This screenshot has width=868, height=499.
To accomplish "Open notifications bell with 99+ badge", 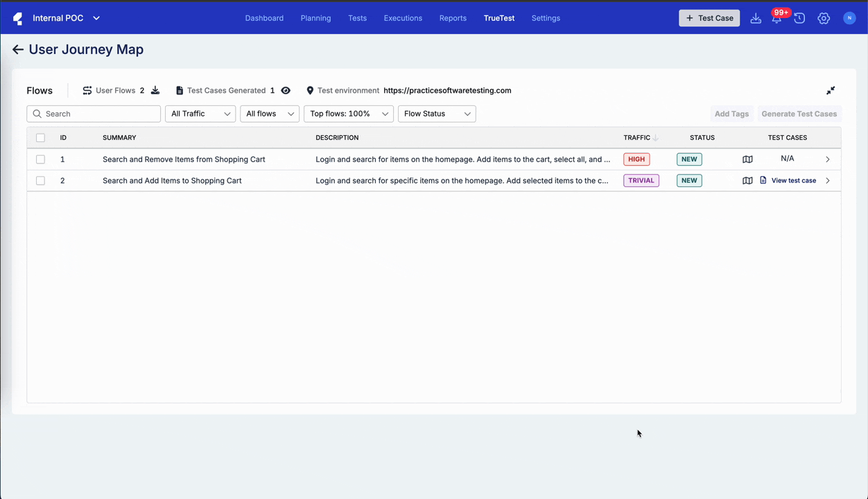I will pyautogui.click(x=777, y=17).
